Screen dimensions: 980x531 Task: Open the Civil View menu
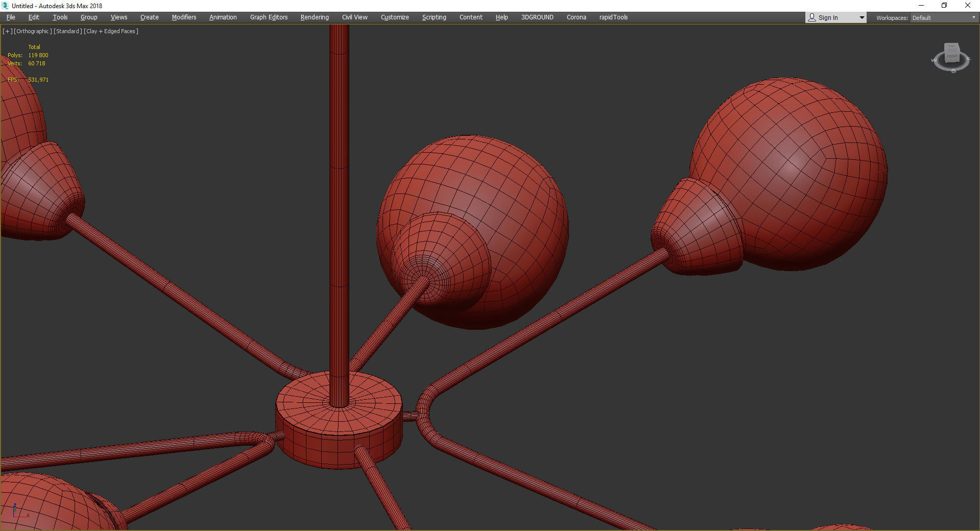tap(355, 17)
